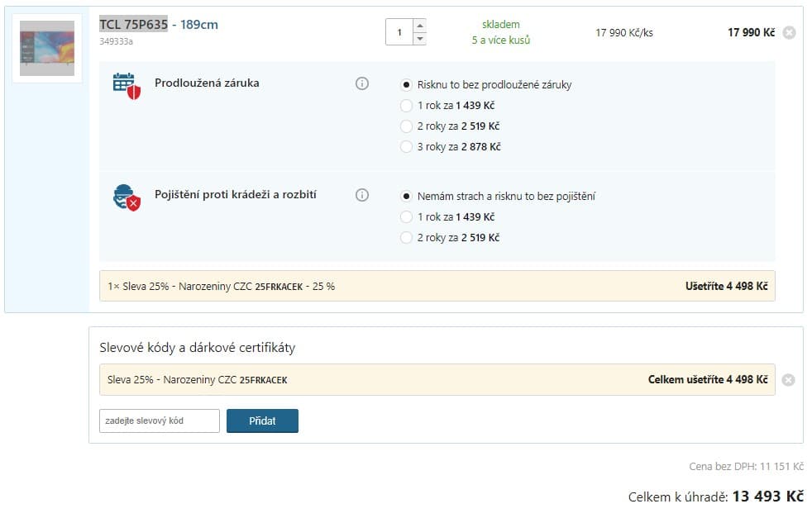Select Risknu to bez prodloužené záruky
The width and height of the screenshot is (812, 518).
[x=407, y=85]
